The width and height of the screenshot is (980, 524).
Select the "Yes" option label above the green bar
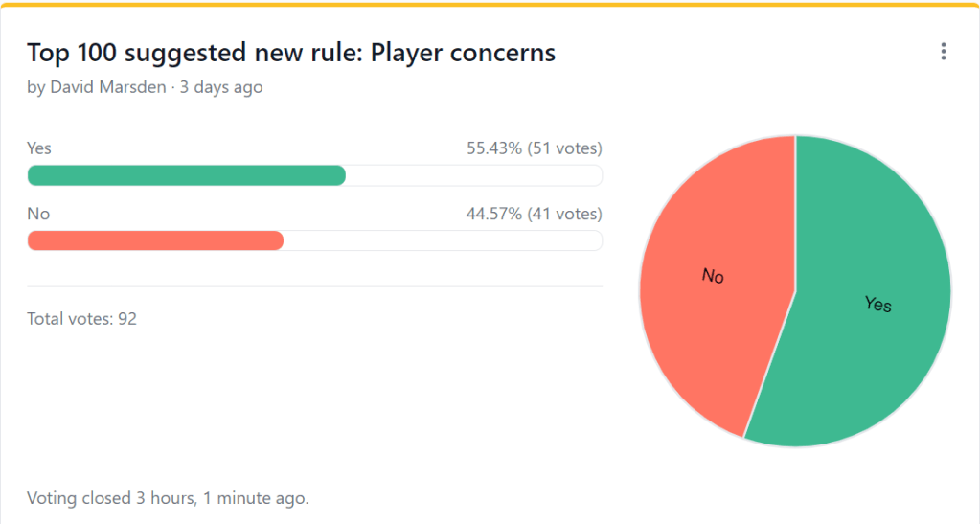pos(39,148)
